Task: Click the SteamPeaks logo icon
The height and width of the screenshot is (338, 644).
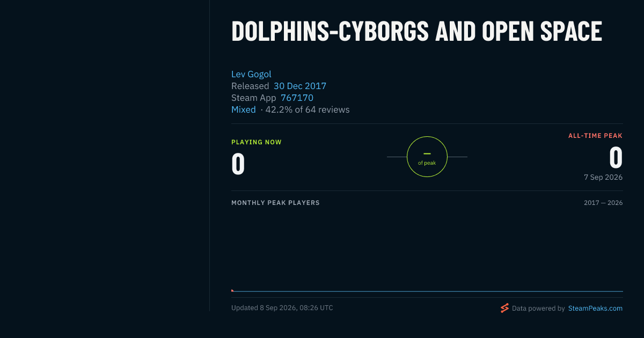Action: pyautogui.click(x=504, y=308)
